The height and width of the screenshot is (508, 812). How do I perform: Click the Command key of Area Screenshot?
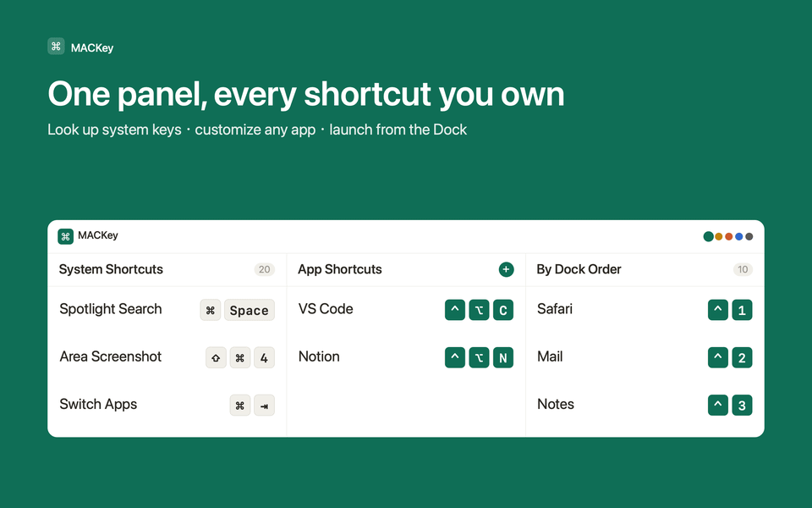tap(239, 357)
